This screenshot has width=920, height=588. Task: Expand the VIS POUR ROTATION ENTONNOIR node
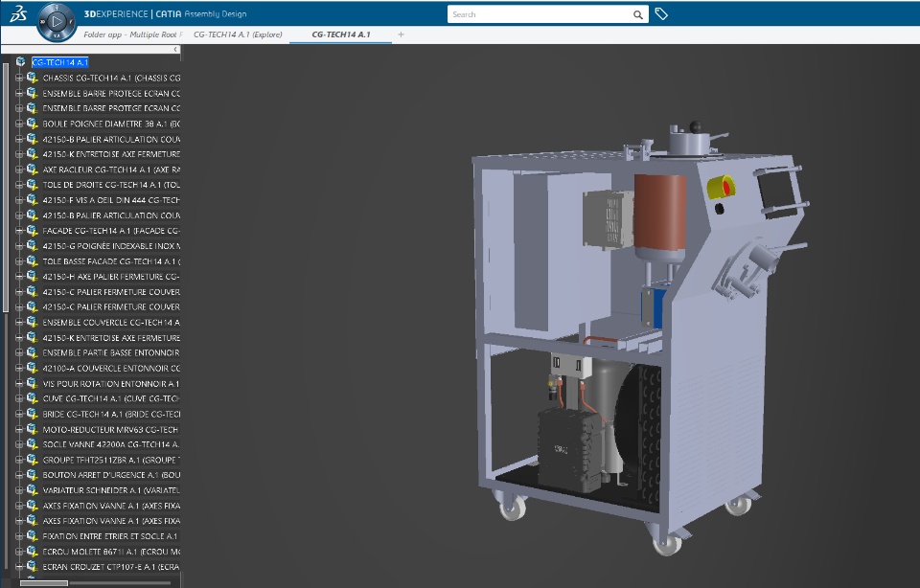19,383
